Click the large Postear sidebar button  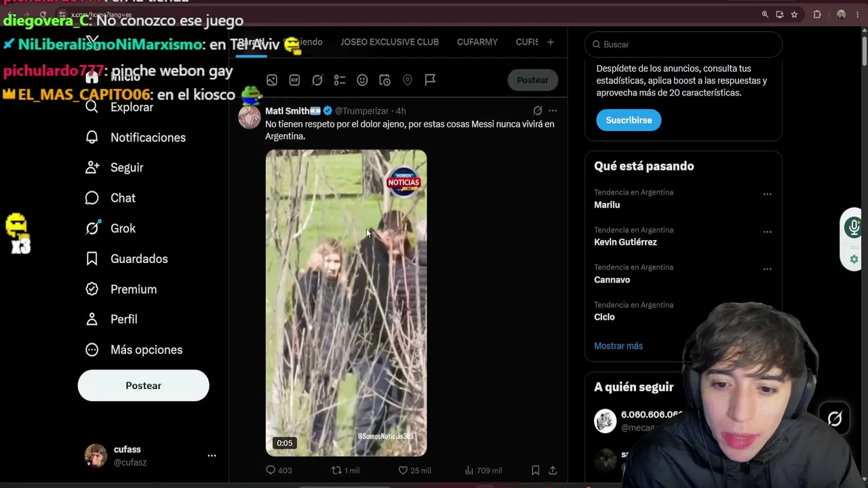pos(144,386)
